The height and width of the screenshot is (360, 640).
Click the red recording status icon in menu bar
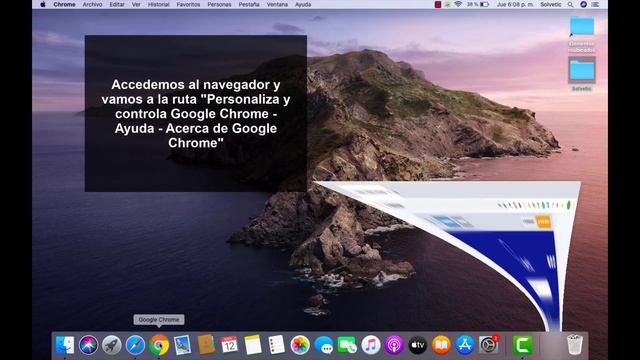[x=438, y=4]
